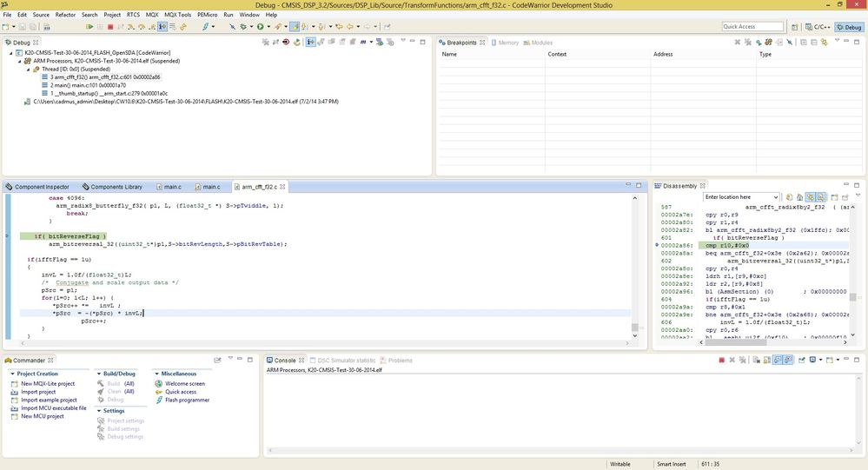Switch to the Component Inspector tab
Viewport: 868px width, 470px height.
pyautogui.click(x=37, y=187)
